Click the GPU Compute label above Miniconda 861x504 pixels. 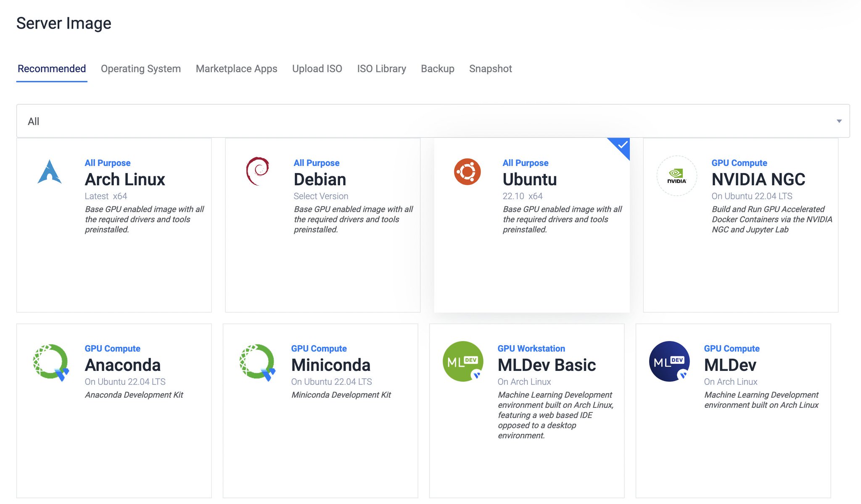pos(319,349)
